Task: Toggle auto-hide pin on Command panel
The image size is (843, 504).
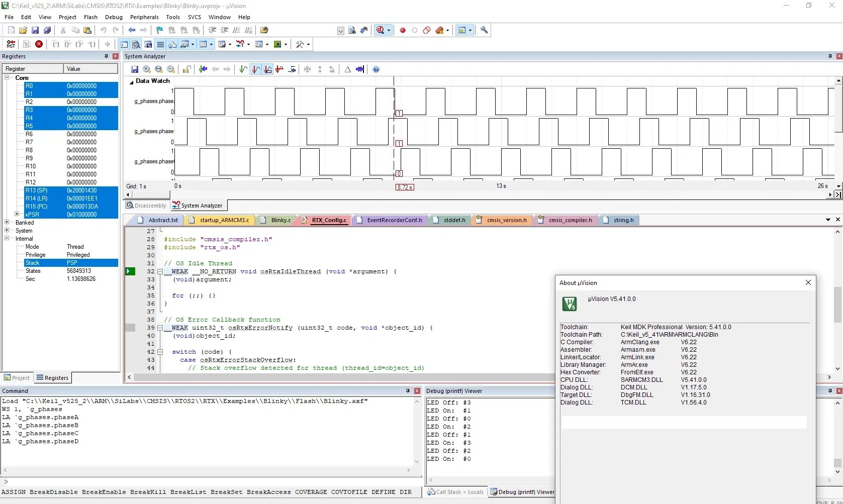Action: pyautogui.click(x=408, y=391)
